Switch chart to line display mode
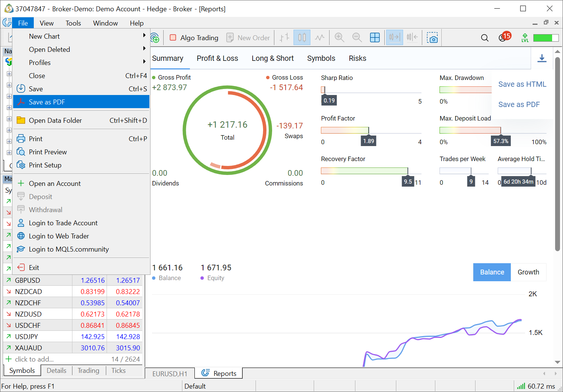This screenshot has height=392, width=563. coord(319,38)
